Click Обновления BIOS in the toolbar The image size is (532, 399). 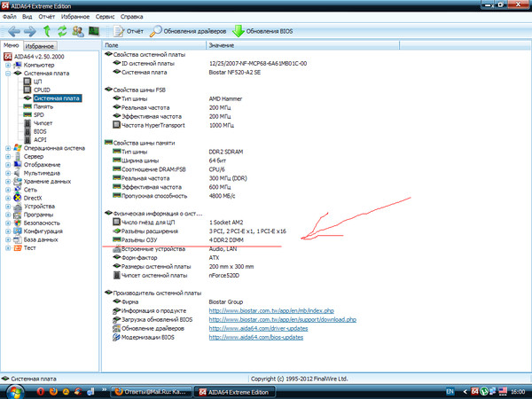(x=262, y=31)
